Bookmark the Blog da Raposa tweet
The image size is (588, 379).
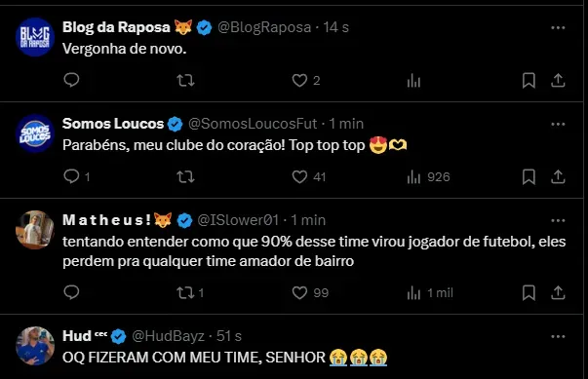529,80
